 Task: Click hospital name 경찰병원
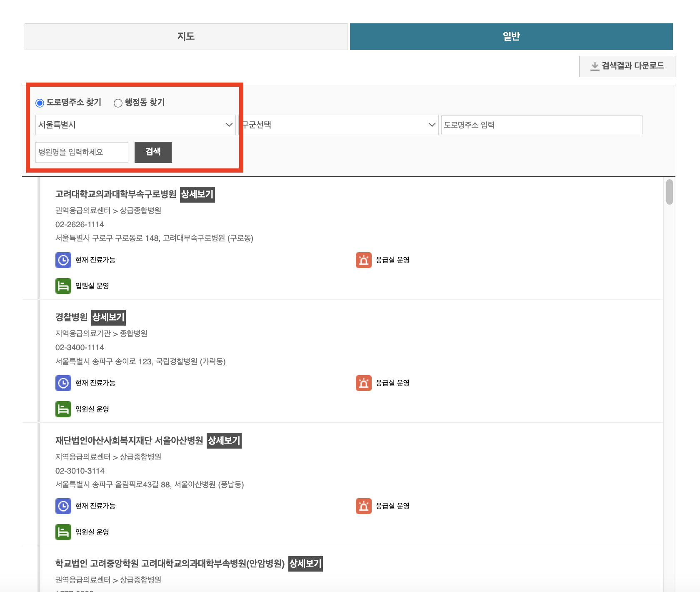click(x=72, y=317)
